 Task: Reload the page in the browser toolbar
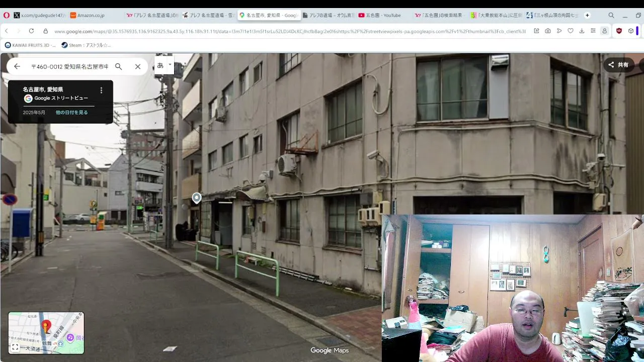coord(31,31)
